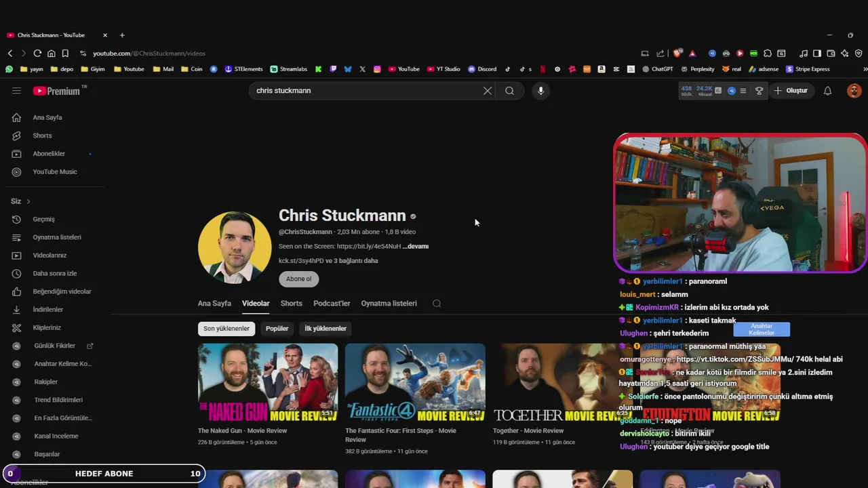
Task: Open 'kck.st/3sy4hPD' channel link
Action: click(x=301, y=261)
